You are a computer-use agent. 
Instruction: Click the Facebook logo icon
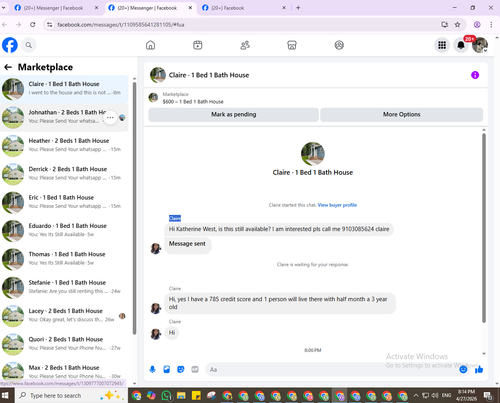click(x=10, y=45)
